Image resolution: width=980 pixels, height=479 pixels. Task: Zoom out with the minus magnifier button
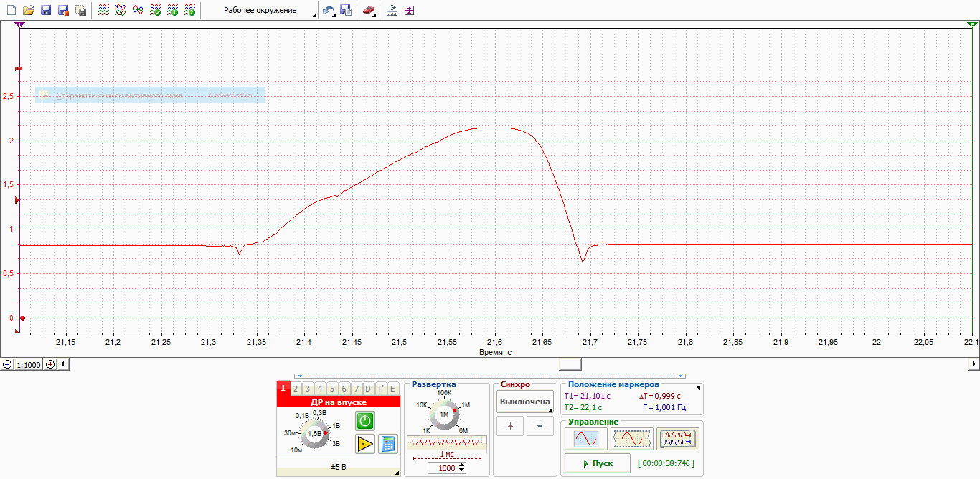pyautogui.click(x=7, y=364)
